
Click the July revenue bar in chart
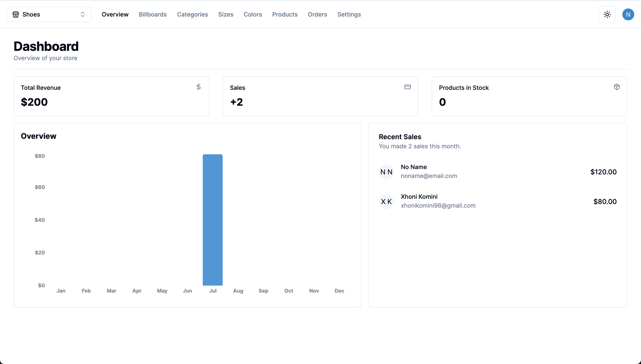tap(213, 220)
